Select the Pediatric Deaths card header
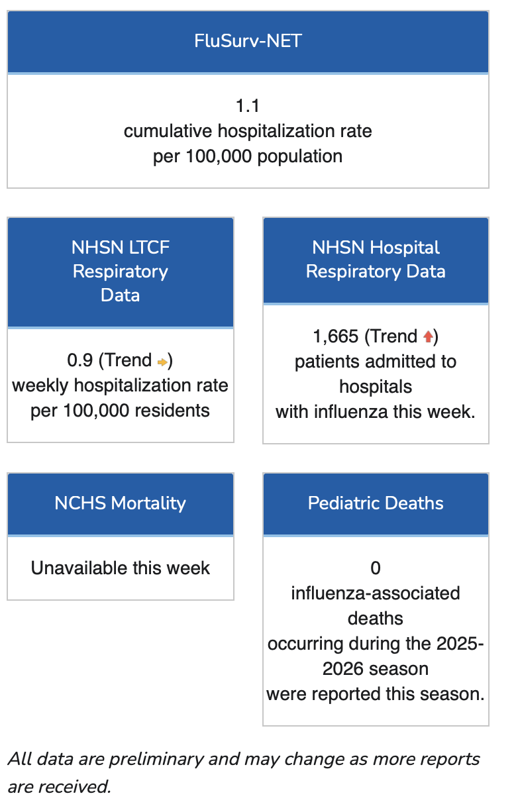Screen dimensions: 518x812 (x=376, y=503)
